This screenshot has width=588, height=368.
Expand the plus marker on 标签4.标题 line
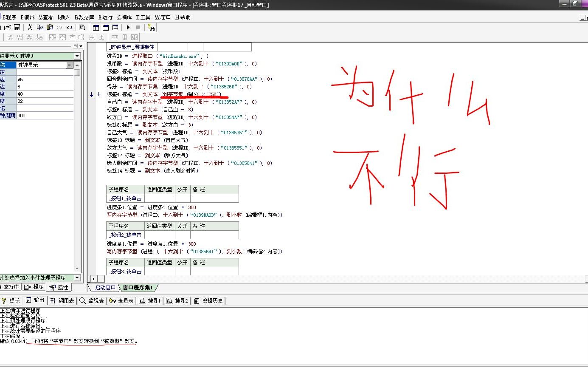99,94
